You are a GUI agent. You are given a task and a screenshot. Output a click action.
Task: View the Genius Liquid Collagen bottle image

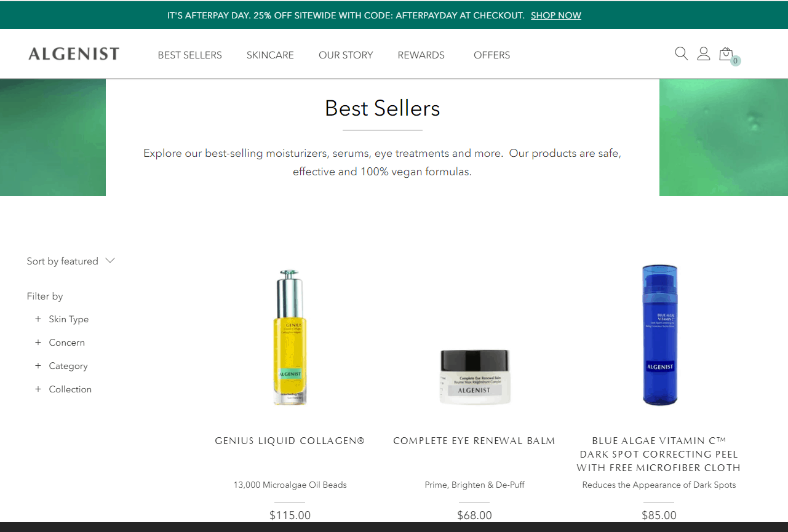[x=290, y=338]
